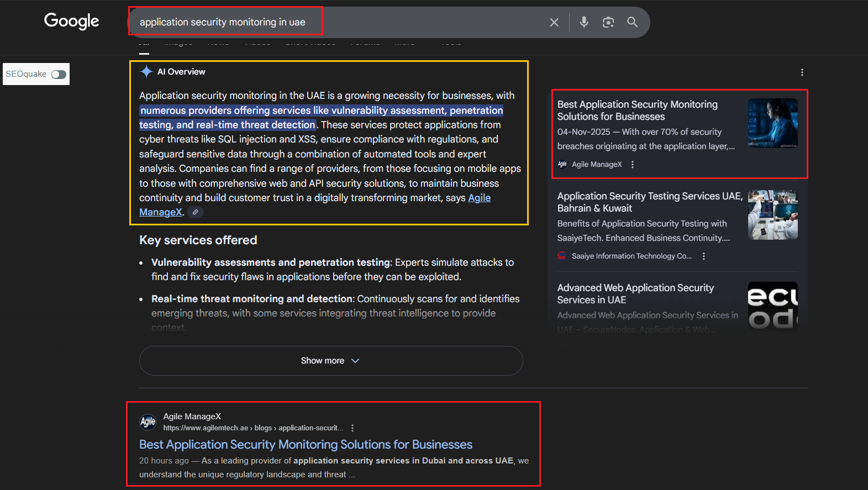Open organic result titled Best Application Security Monitoring Solutions
This screenshot has width=868, height=490.
click(x=306, y=445)
